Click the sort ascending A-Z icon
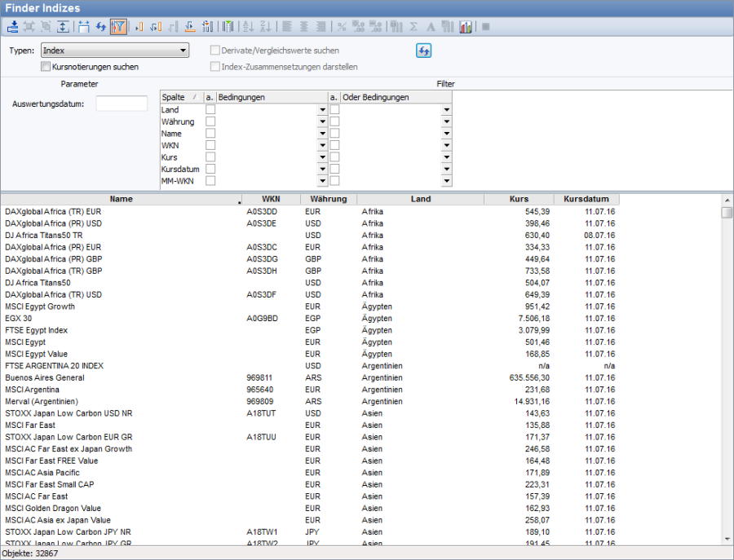This screenshot has width=734, height=560. [x=250, y=27]
